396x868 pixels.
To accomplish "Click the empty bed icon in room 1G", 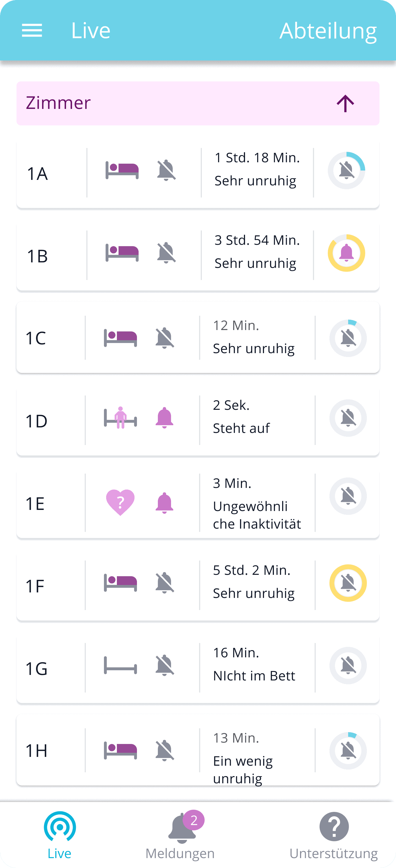I will click(x=120, y=665).
